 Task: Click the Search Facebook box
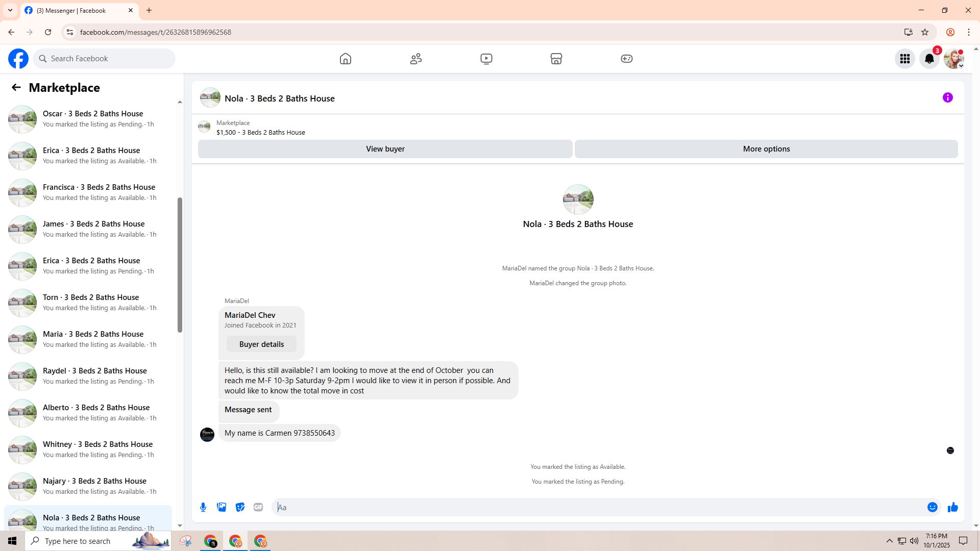click(x=105, y=59)
